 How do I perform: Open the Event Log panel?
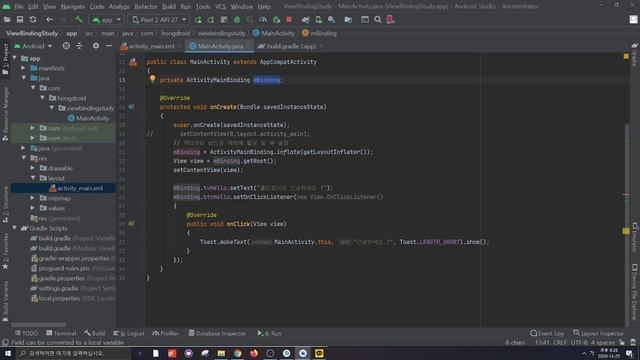point(547,333)
